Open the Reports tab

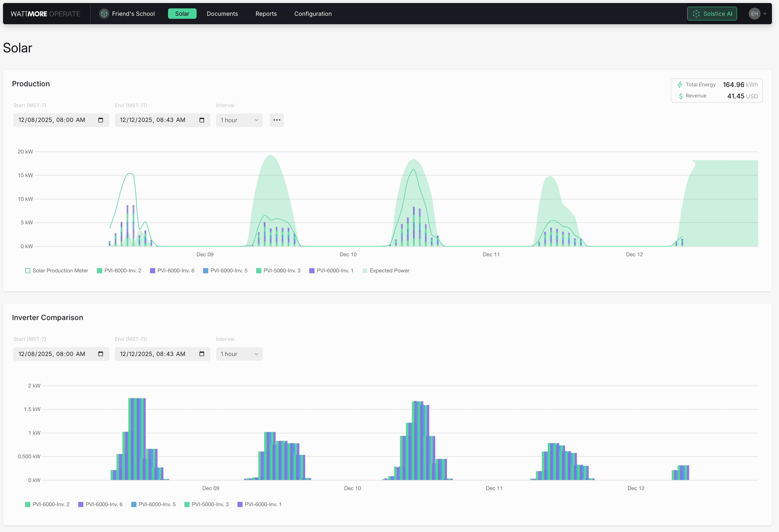(266, 14)
